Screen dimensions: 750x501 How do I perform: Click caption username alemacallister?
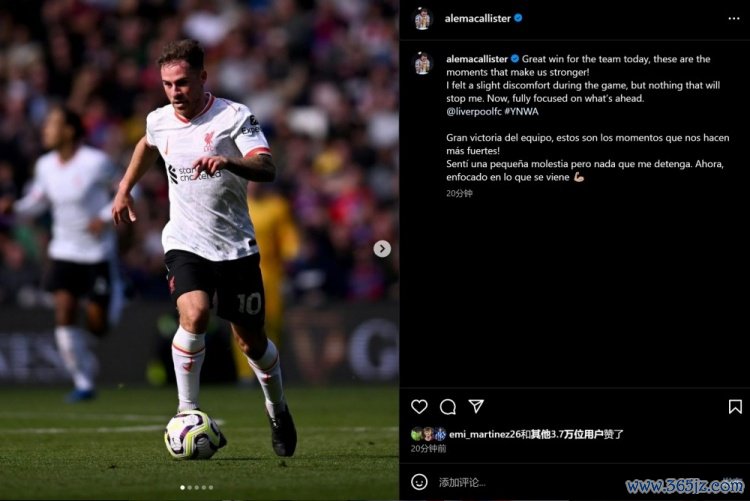476,59
